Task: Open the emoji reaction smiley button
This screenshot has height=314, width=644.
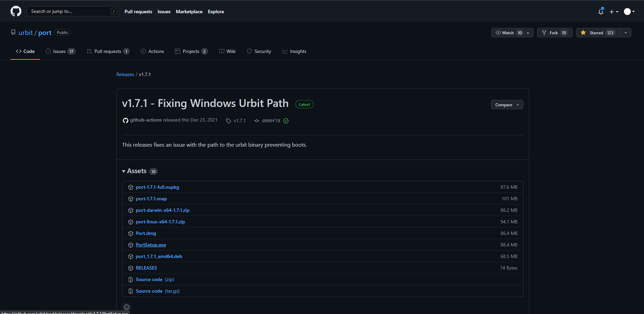Action: coord(127,307)
